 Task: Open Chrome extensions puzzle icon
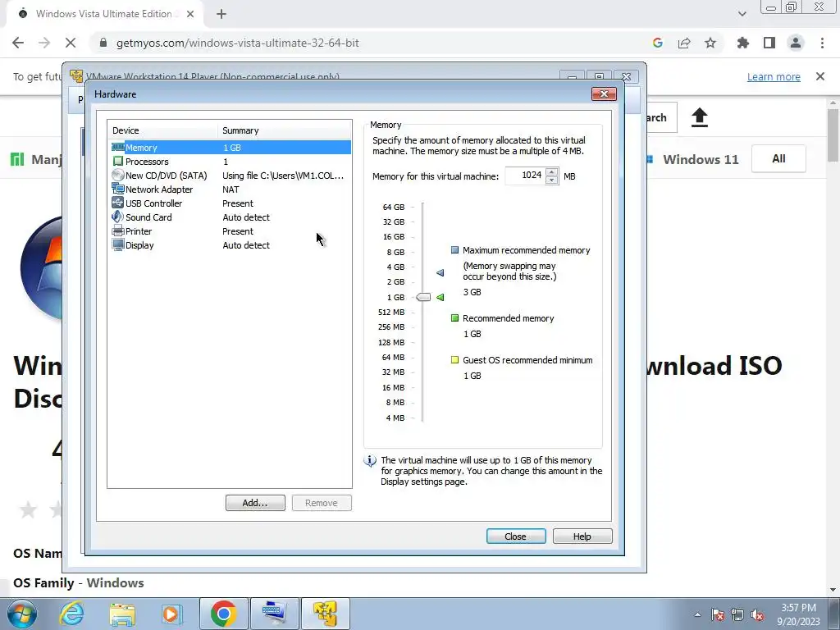(x=742, y=43)
